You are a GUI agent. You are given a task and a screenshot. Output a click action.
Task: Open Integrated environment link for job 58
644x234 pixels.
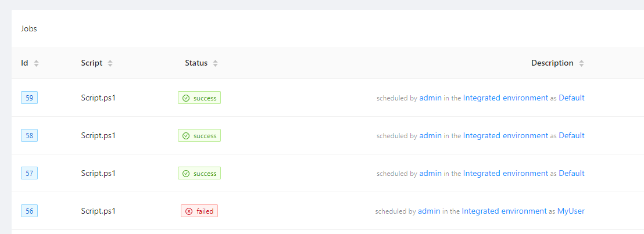(x=506, y=136)
